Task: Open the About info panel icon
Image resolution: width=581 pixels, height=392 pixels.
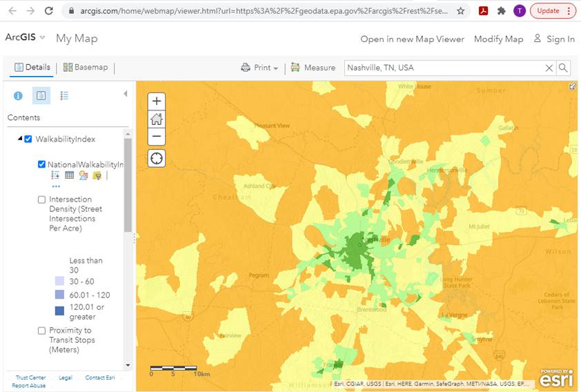Action: tap(18, 96)
